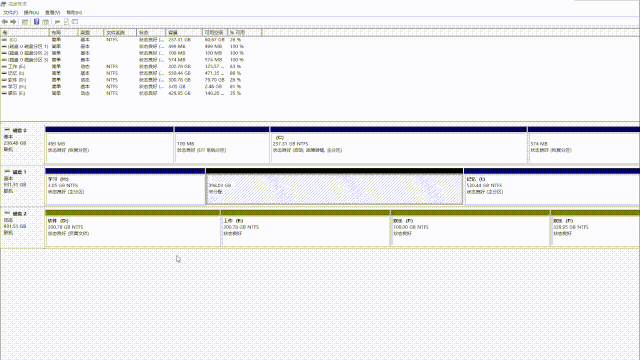Click the 574 MB capacity cell of partition 3
Image resolution: width=640 pixels, height=360 pixels.
click(177, 60)
